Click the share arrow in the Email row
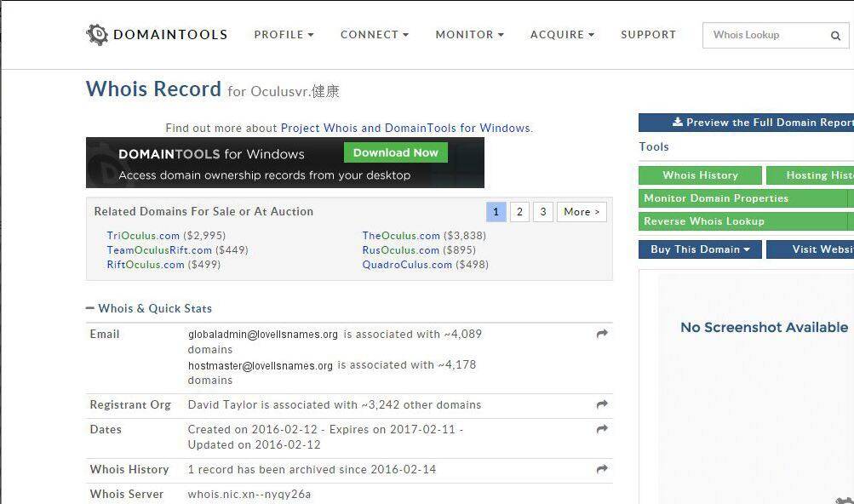 pyautogui.click(x=602, y=334)
